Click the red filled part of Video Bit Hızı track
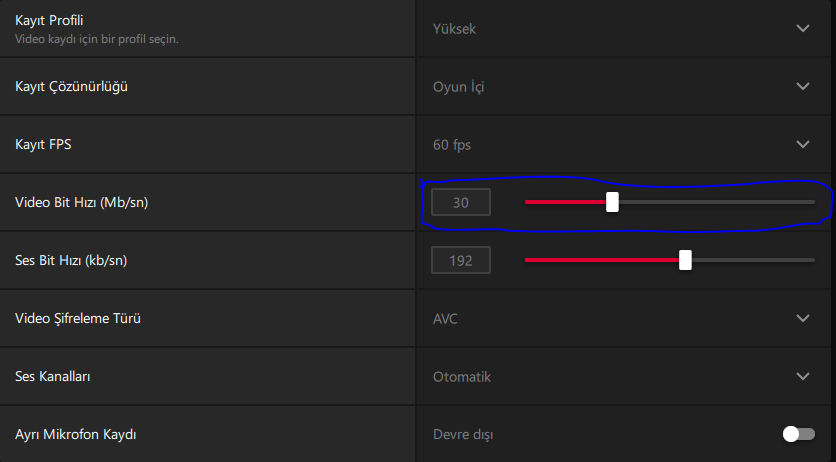This screenshot has height=462, width=836. click(x=565, y=202)
